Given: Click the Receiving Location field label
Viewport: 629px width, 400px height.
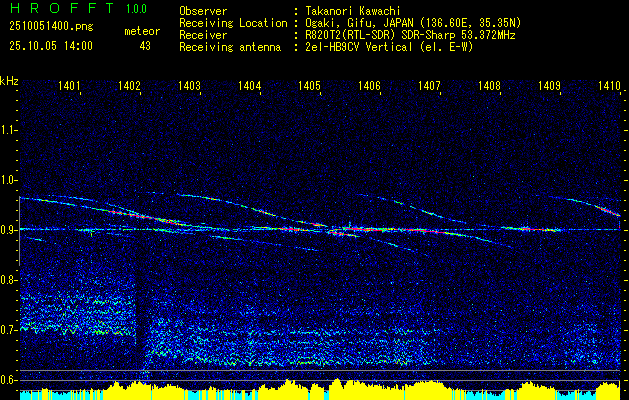Looking at the screenshot, I should tap(233, 23).
